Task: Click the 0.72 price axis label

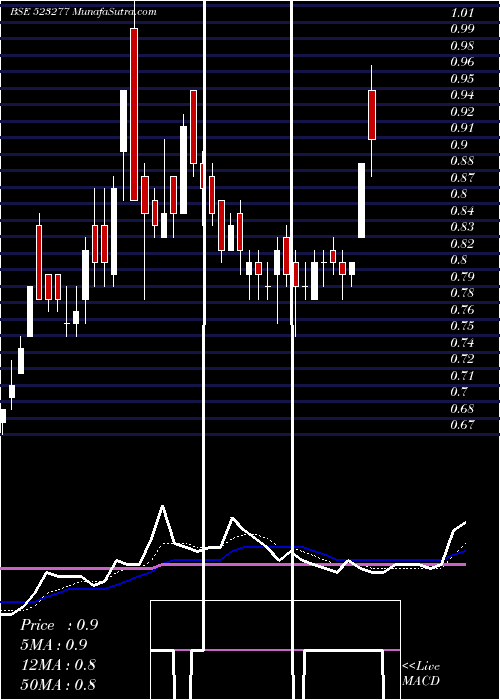Action: click(461, 359)
